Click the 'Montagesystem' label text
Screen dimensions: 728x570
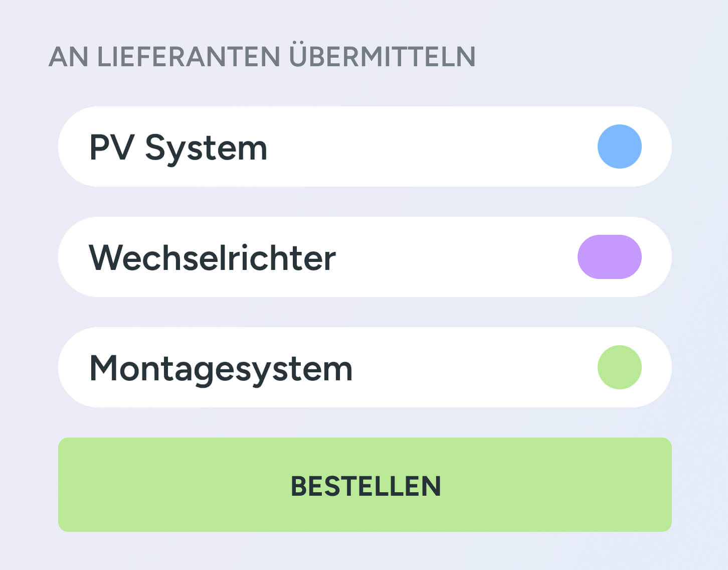coord(221,370)
